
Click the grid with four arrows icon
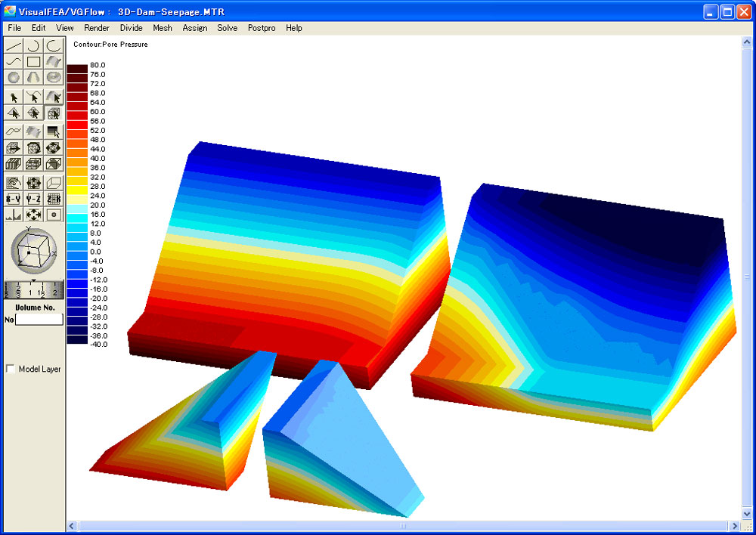coord(33,183)
